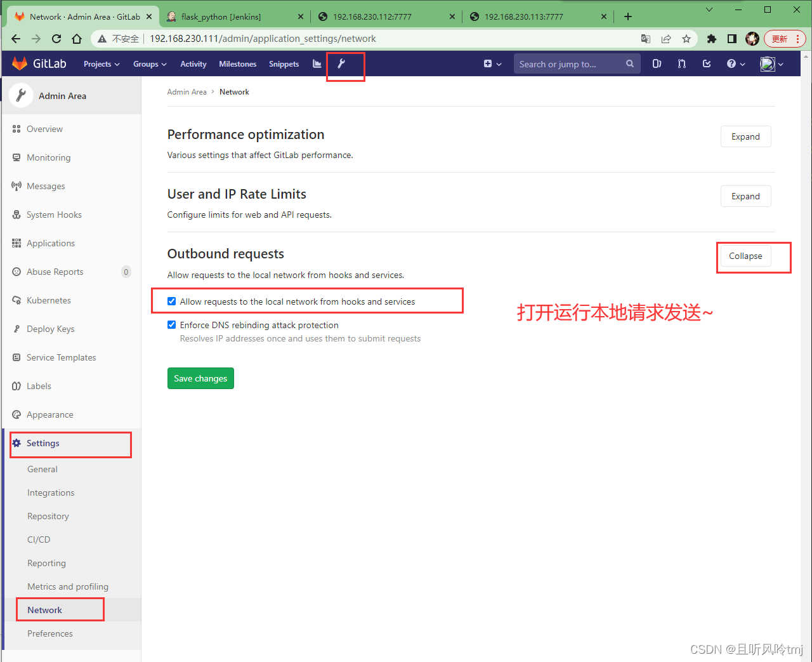This screenshot has width=812, height=662.
Task: Click the GitLab fox logo
Action: [19, 63]
